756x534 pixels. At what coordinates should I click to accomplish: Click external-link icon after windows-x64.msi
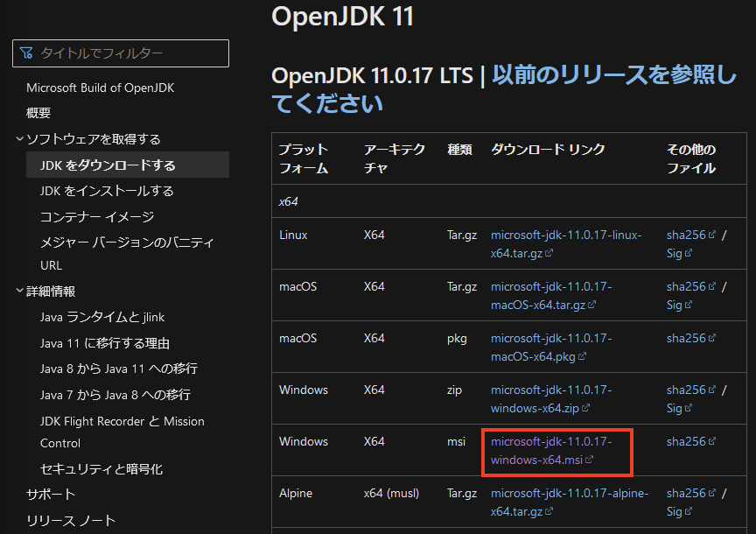589,460
